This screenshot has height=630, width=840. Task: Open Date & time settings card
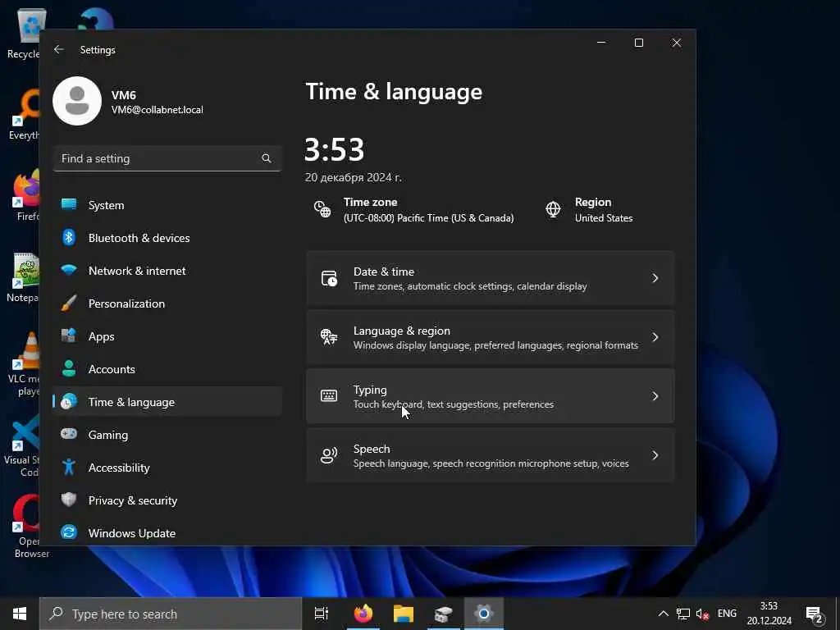pyautogui.click(x=491, y=278)
